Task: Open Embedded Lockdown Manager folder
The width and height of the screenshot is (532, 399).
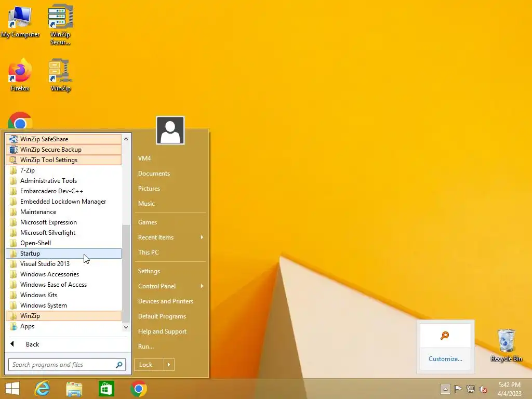Action: (63, 202)
